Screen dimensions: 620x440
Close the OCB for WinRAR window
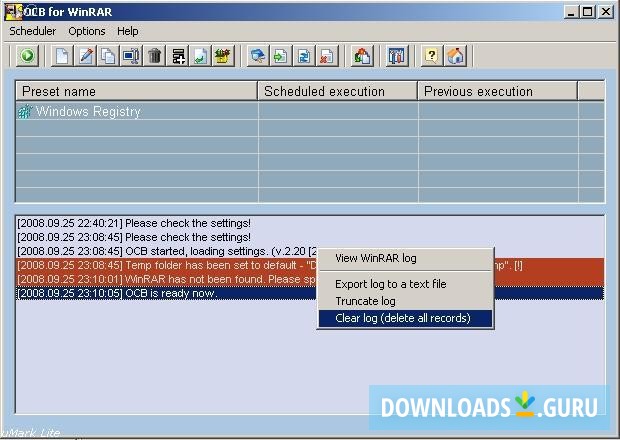click(606, 12)
